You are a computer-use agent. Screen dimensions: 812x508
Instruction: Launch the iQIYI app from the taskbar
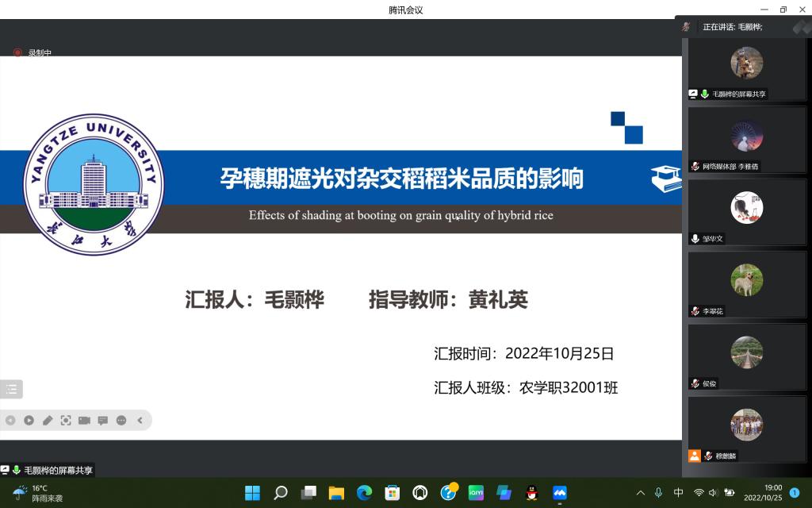point(476,493)
